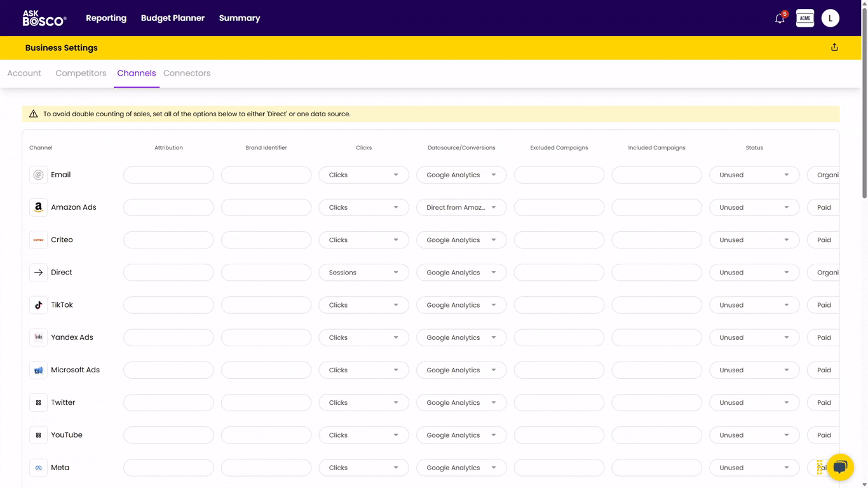Screen dimensions: 868x488
Task: Click the Email channel icon
Action: point(38,175)
